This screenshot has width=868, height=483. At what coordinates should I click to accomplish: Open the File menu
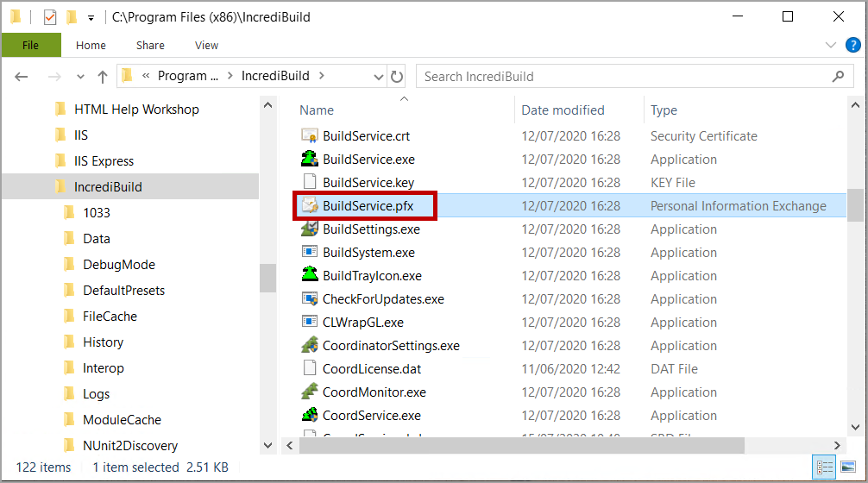coord(31,46)
